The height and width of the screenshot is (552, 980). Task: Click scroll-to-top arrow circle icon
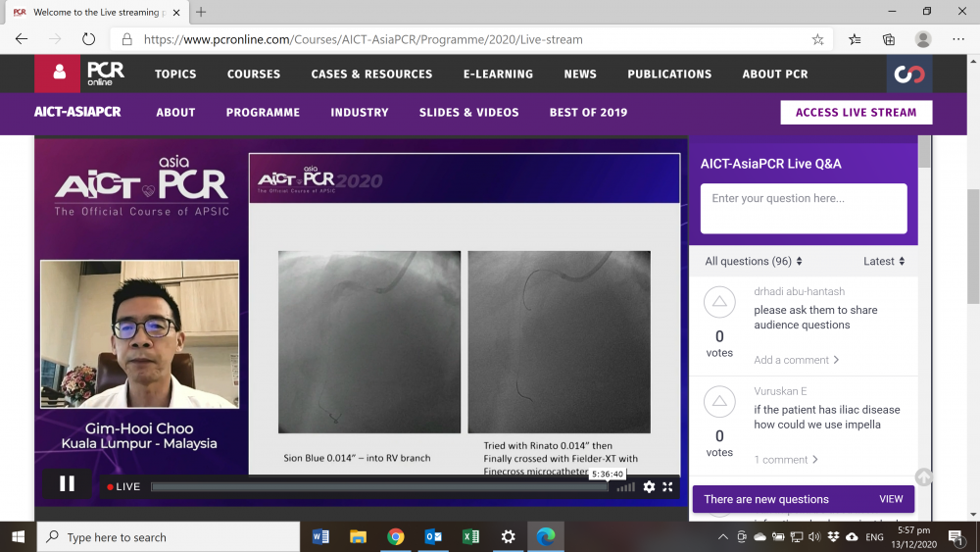click(924, 477)
